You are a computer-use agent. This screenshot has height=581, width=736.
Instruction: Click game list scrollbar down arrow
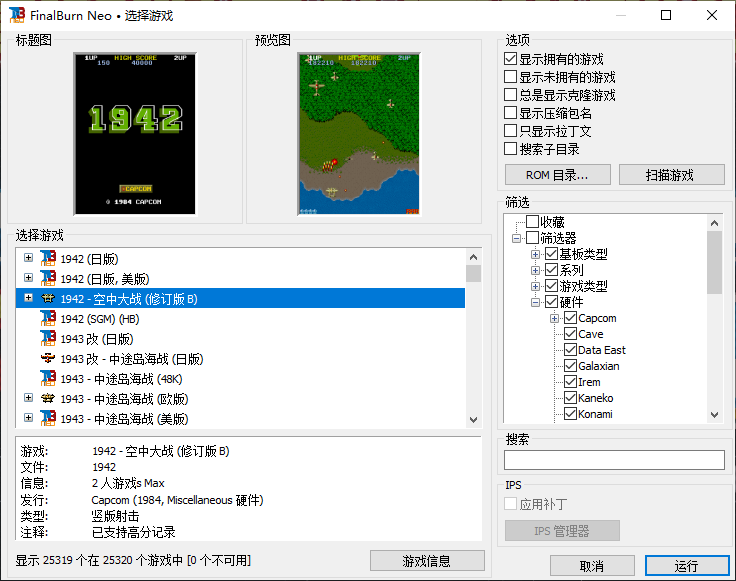point(473,420)
